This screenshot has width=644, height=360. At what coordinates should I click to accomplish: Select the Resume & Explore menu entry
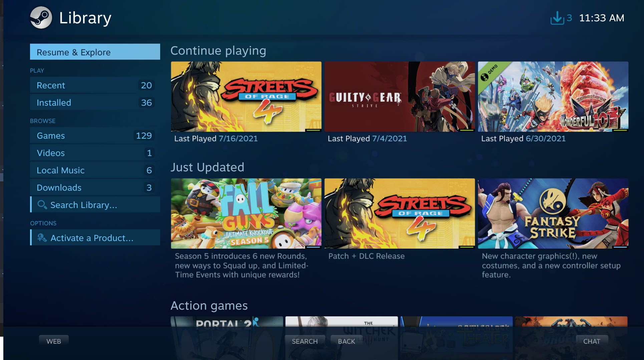pos(95,52)
